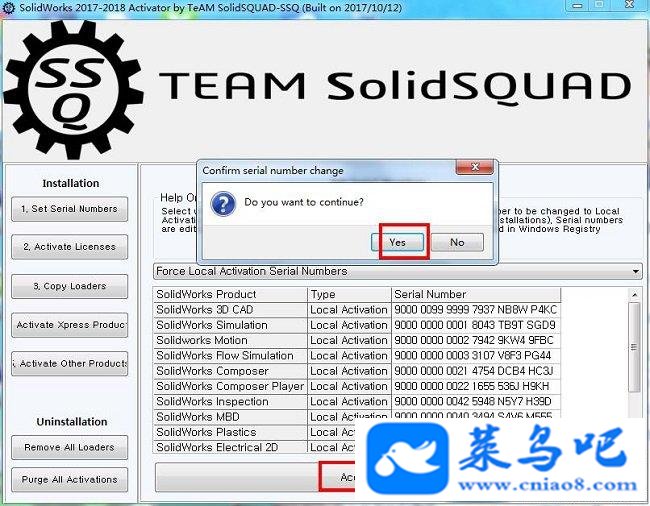Click No in the confirm dialog

coord(457,242)
